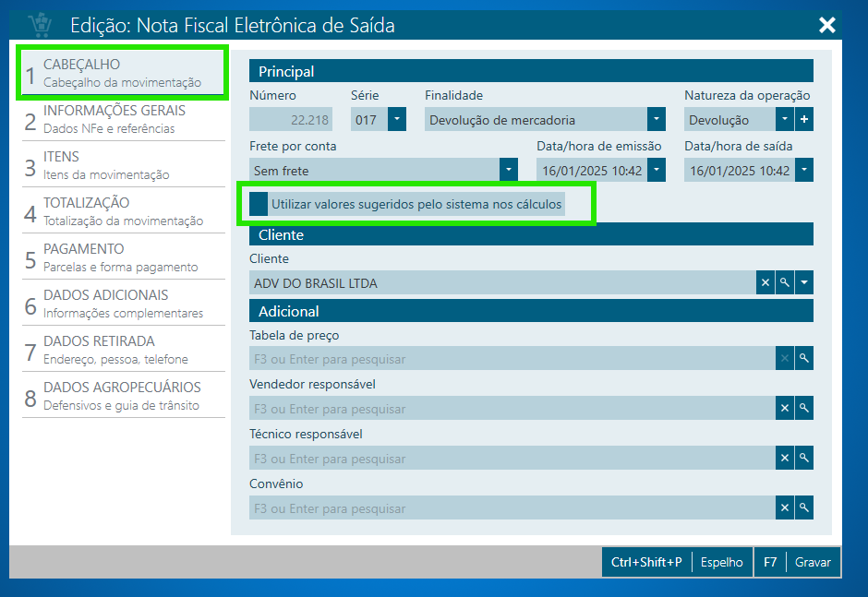Clear the Técnico responsável field
Screen dimensions: 868x597
coord(785,459)
